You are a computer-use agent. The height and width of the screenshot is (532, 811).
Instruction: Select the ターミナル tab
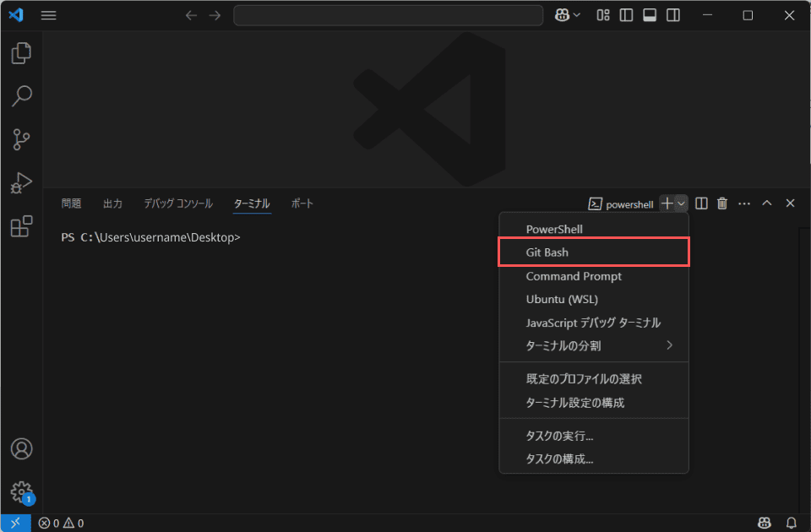pyautogui.click(x=252, y=204)
